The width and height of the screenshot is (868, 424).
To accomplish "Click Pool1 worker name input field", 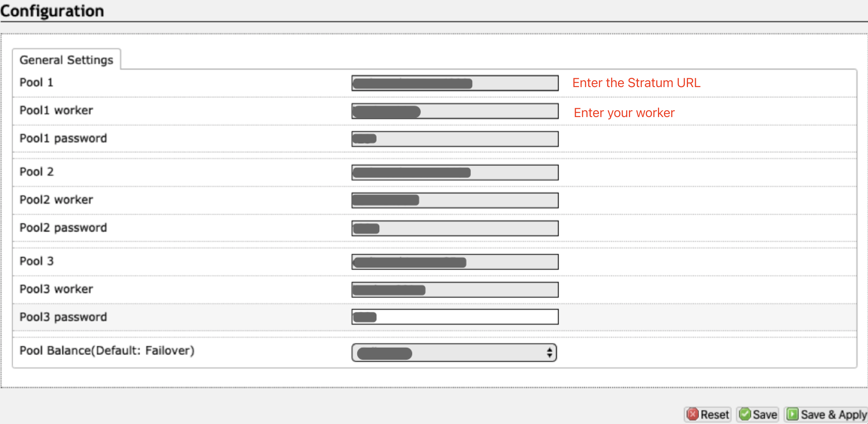I will [x=451, y=111].
